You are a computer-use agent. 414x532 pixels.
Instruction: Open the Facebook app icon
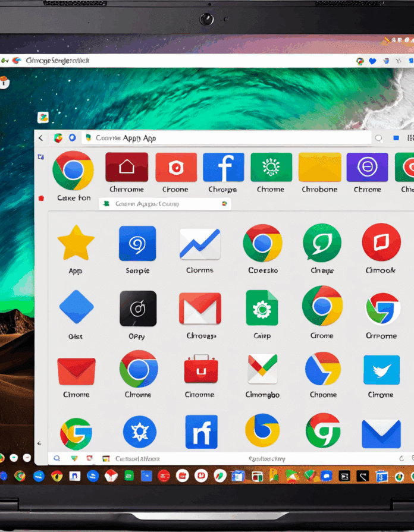pos(223,167)
